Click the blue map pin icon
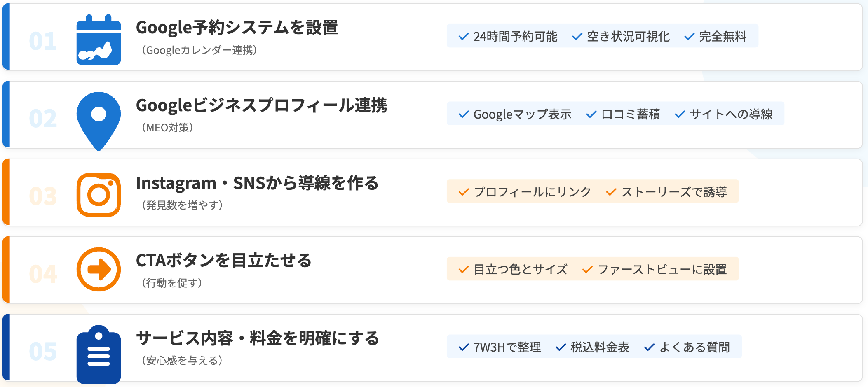868x387 pixels. click(x=99, y=119)
